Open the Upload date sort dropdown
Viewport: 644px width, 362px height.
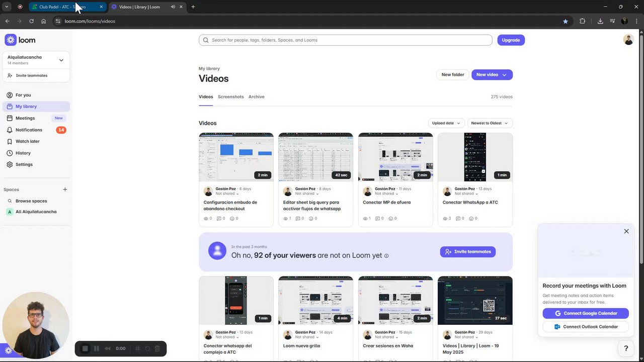[446, 123]
